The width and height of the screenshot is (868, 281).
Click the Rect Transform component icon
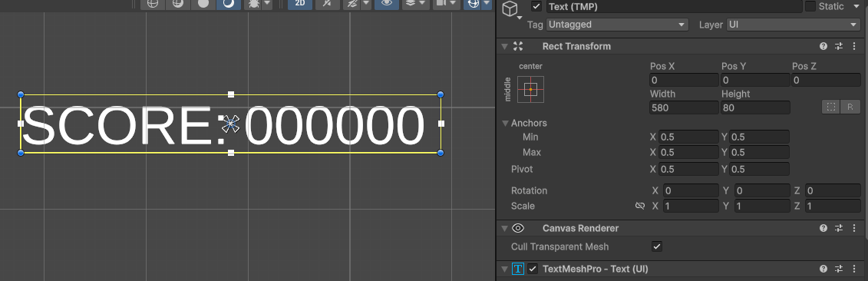tap(518, 46)
